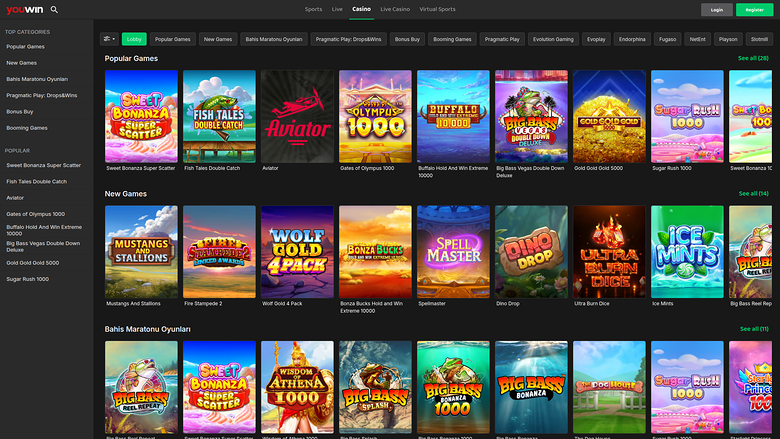
Task: Launch Big Bass Bonanza 1000 thumbnail
Action: click(453, 387)
